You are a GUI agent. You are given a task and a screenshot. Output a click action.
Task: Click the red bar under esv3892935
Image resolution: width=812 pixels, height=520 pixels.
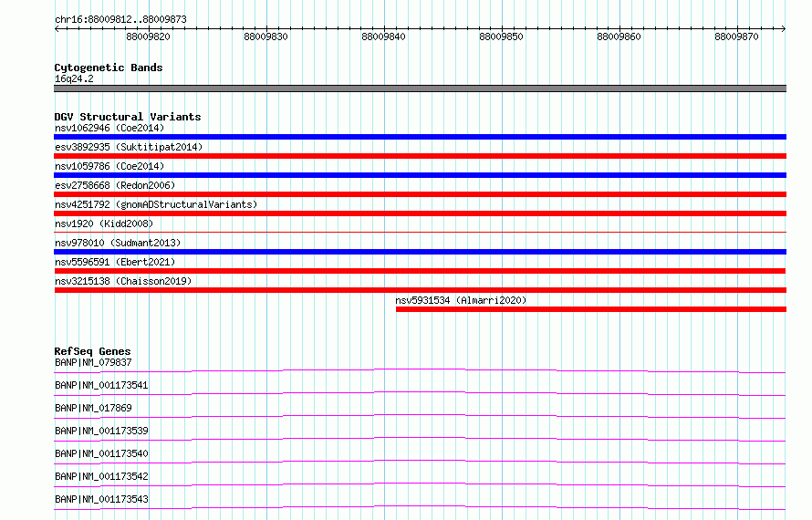(x=420, y=156)
